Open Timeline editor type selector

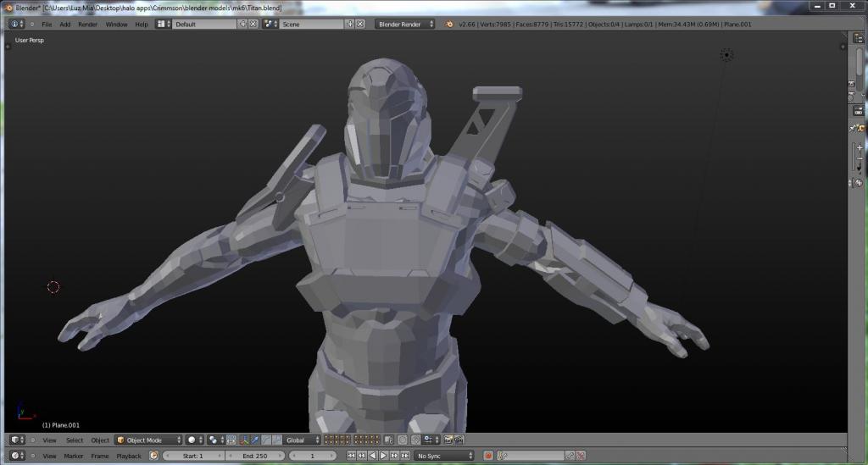[17, 456]
